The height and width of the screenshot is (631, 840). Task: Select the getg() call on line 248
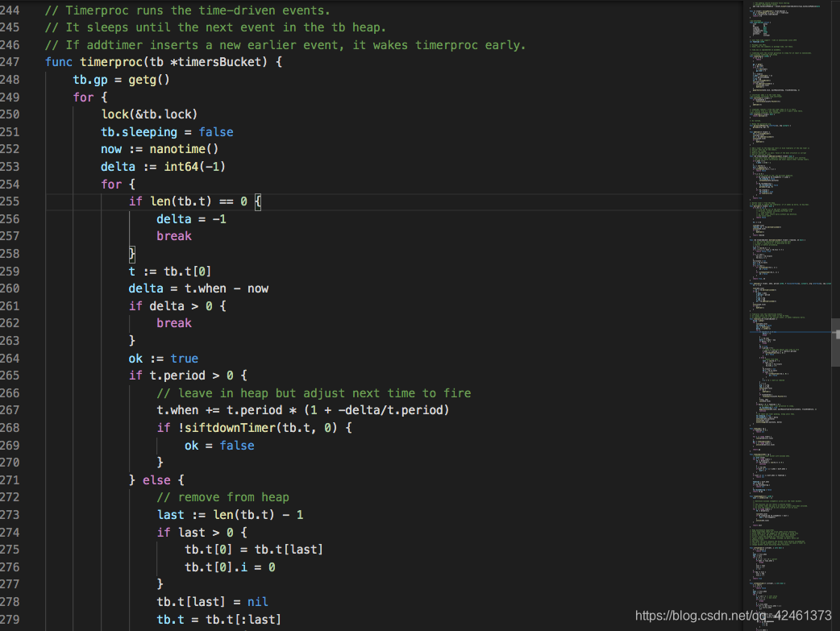(x=151, y=79)
